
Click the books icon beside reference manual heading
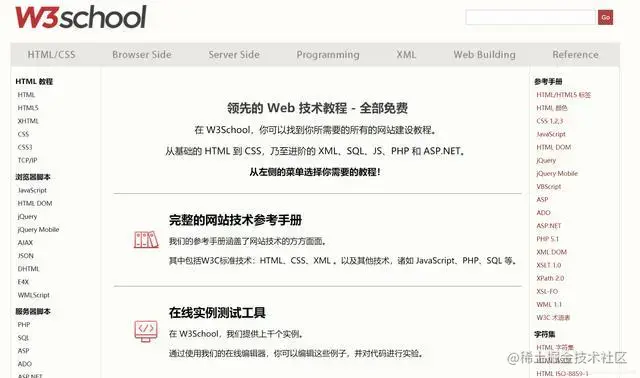(x=146, y=240)
